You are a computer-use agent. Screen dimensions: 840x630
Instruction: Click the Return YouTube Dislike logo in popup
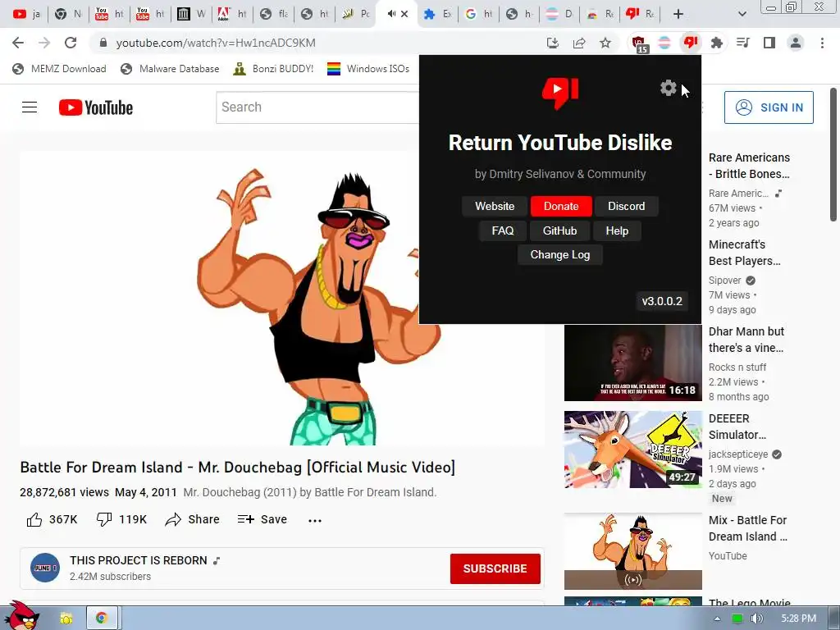(x=559, y=93)
